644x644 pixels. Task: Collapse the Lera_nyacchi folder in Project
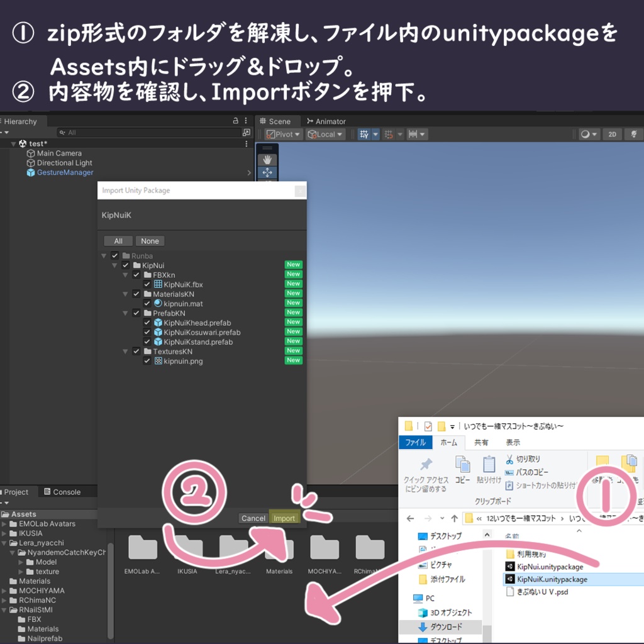(x=4, y=543)
